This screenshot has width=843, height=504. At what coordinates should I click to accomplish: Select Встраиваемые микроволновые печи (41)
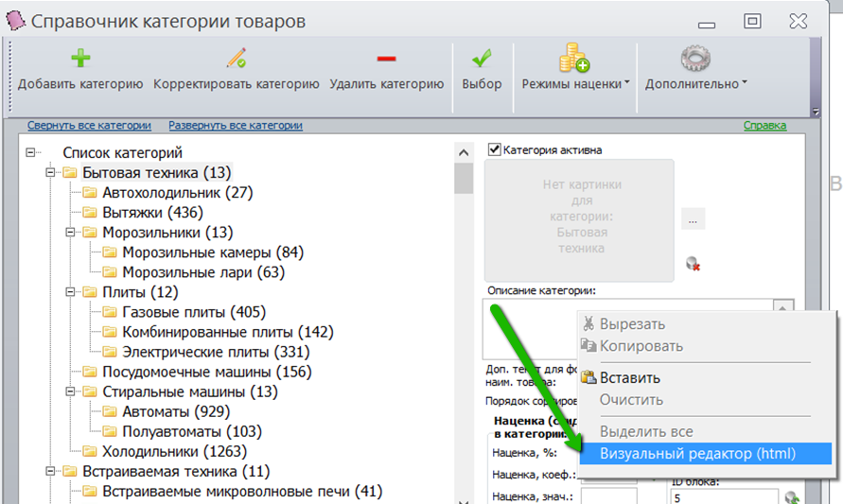(x=242, y=491)
